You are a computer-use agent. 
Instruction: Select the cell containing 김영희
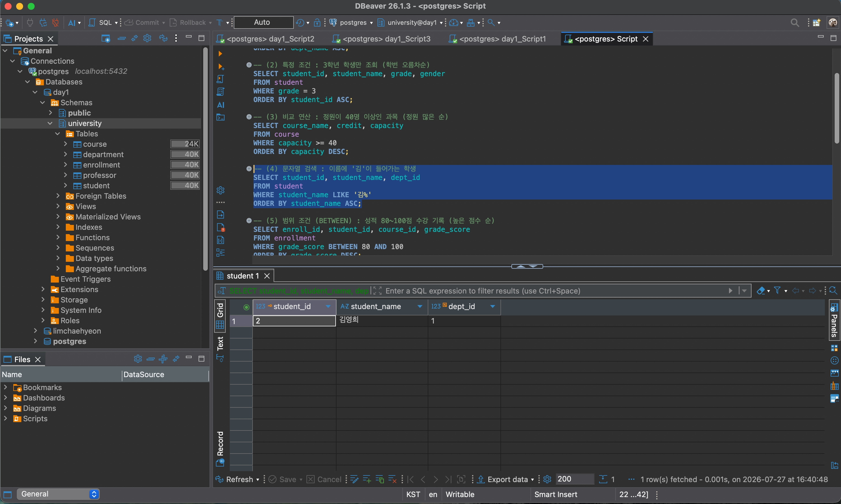pos(382,320)
